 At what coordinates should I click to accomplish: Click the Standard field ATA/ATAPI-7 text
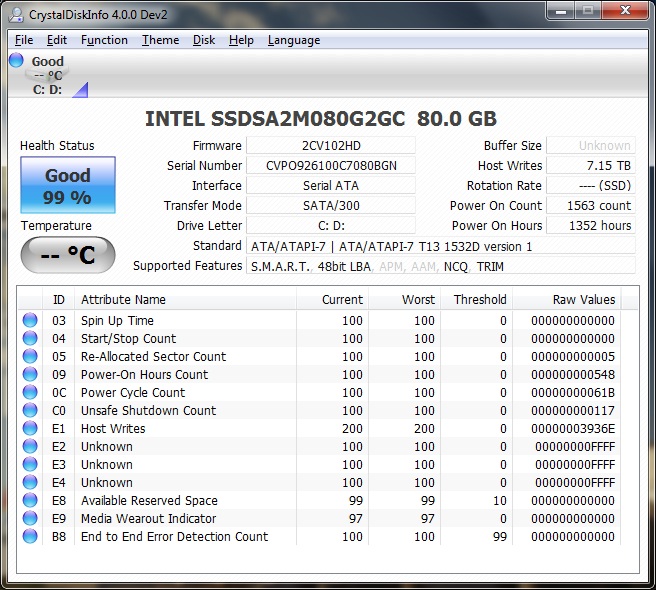click(441, 246)
